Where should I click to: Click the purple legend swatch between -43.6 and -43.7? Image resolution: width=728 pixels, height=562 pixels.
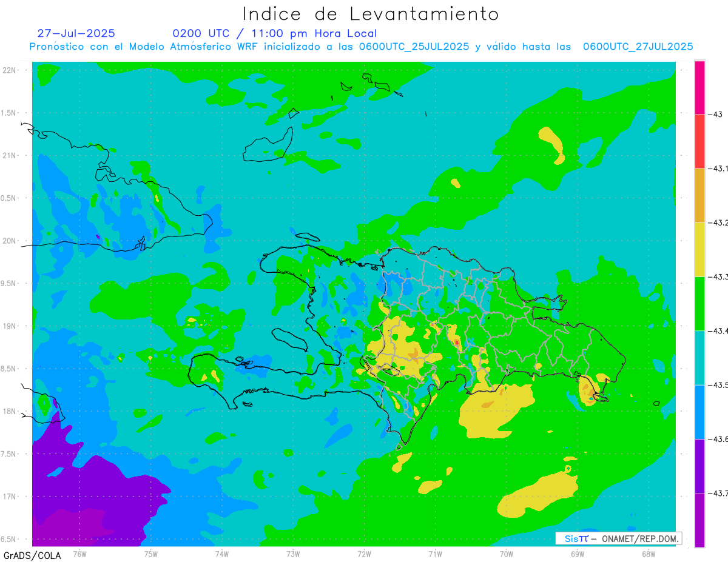(699, 466)
